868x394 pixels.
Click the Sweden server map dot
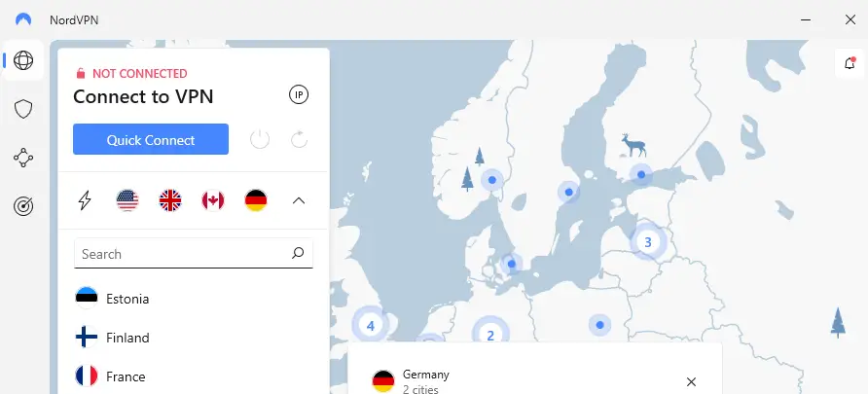pos(568,192)
